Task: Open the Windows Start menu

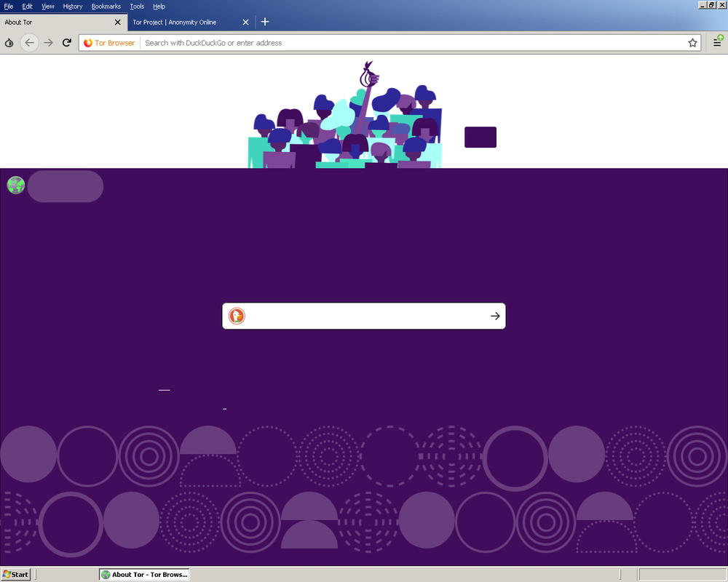Action: 16,575
